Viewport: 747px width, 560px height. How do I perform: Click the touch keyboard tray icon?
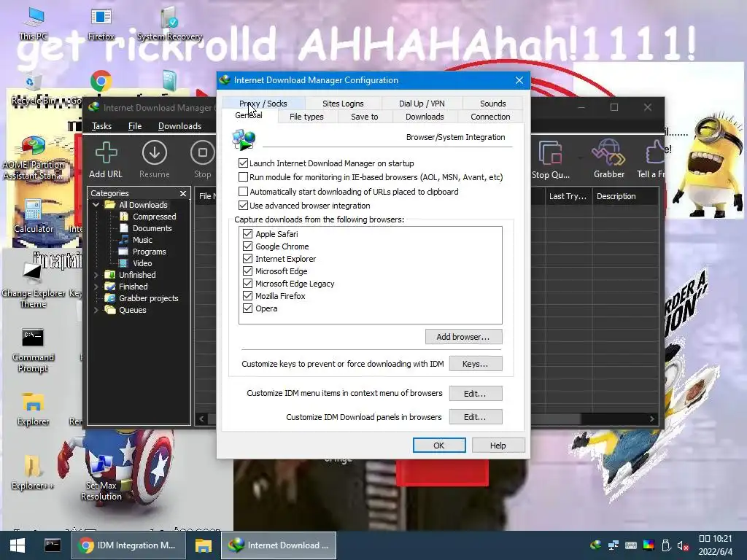click(631, 545)
